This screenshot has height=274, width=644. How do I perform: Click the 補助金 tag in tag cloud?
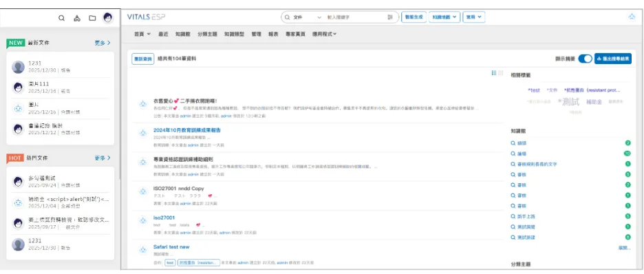pyautogui.click(x=594, y=102)
